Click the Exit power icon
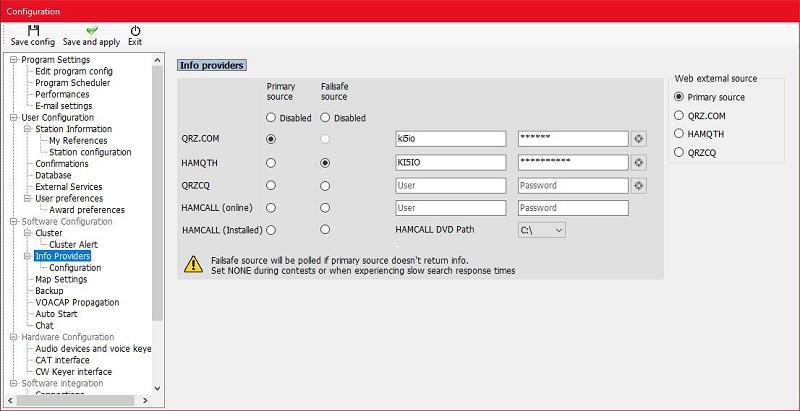Viewport: 800px width, 411px height. (135, 31)
